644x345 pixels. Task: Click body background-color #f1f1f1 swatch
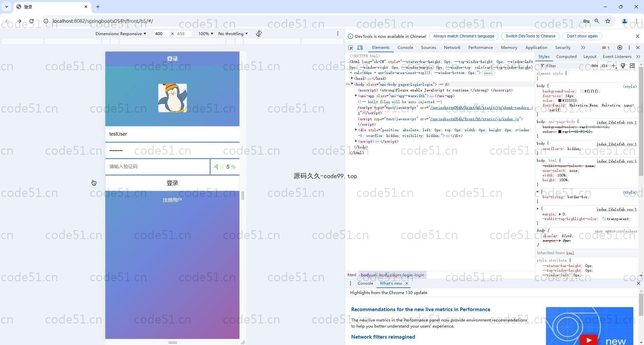(582, 91)
